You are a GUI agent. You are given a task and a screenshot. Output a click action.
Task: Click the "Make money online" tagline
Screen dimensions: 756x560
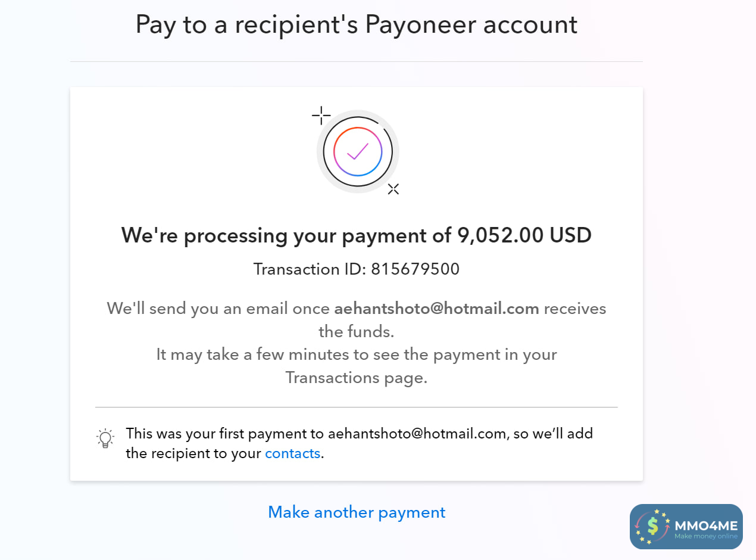(705, 536)
